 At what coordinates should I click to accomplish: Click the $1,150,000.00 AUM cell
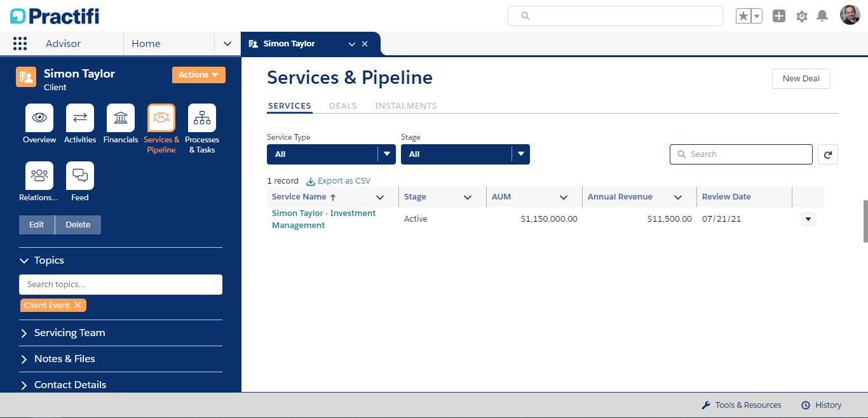point(549,219)
